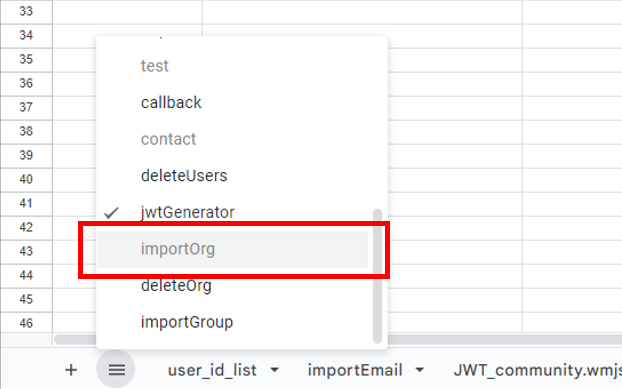
Task: Click the sheet list vertical scrollbar
Action: (377, 276)
